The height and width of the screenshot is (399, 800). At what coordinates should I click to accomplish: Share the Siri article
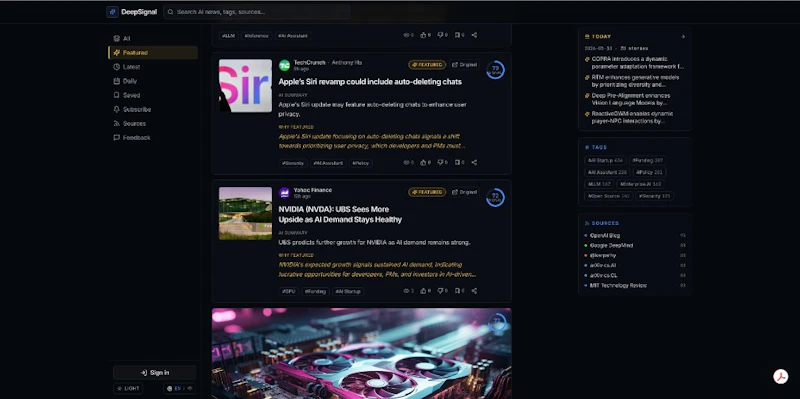[474, 163]
